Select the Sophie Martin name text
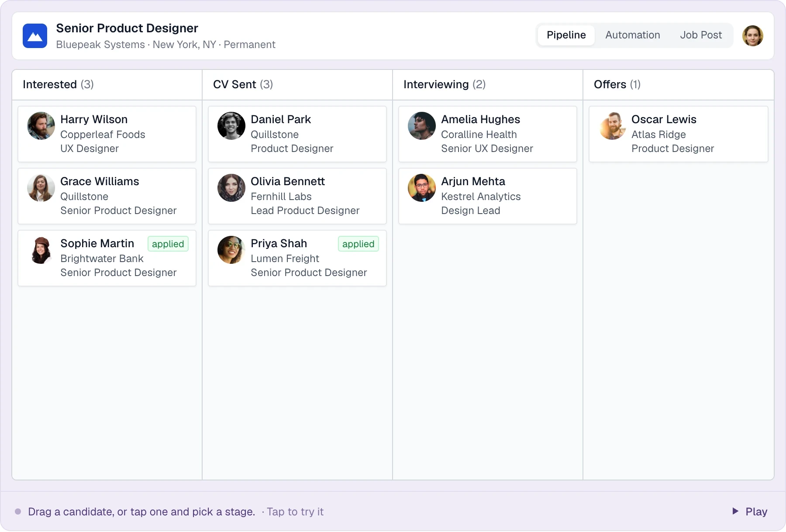Screen dimensions: 786x532 coord(97,243)
